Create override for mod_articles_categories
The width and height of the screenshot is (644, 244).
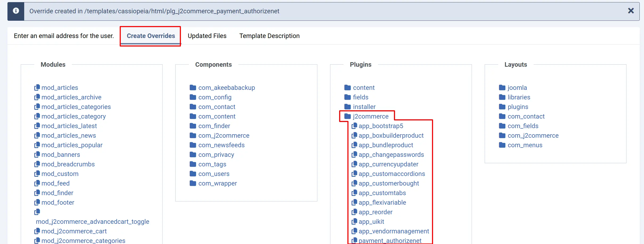72,107
